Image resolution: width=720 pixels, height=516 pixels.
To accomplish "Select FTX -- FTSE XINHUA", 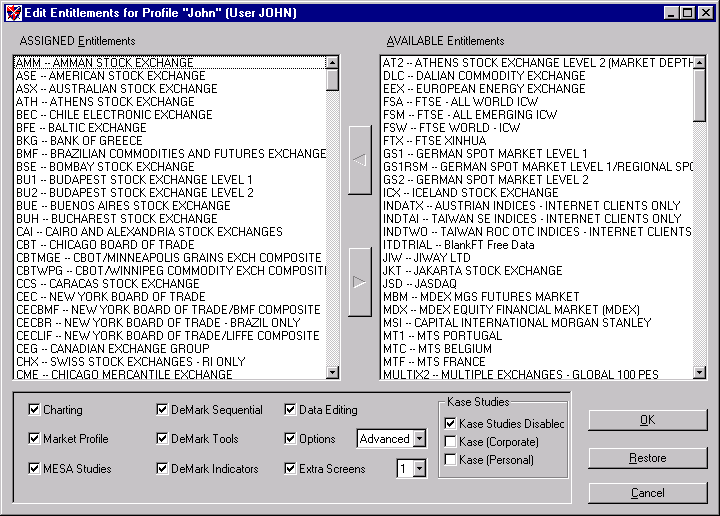I will 537,140.
